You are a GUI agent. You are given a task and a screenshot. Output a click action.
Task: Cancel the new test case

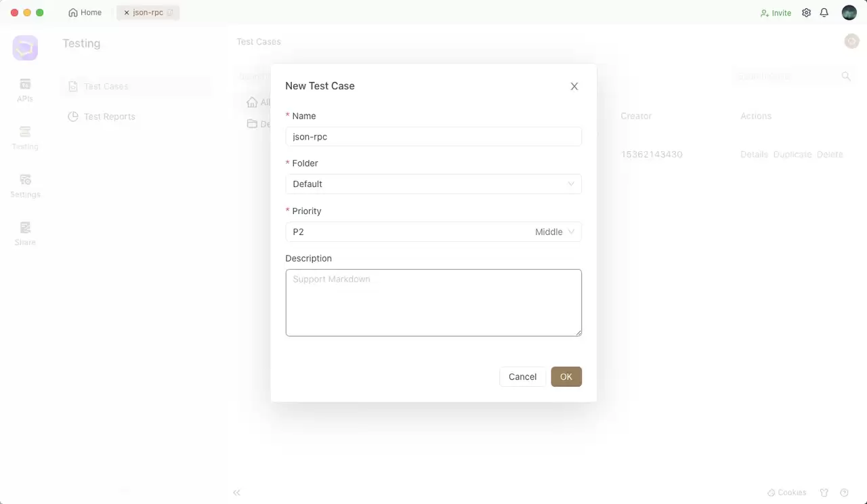tap(522, 377)
